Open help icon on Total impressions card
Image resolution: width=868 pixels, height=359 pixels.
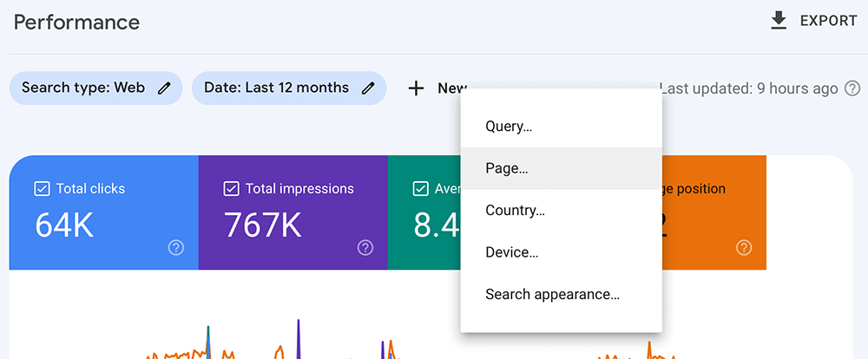[x=365, y=248]
